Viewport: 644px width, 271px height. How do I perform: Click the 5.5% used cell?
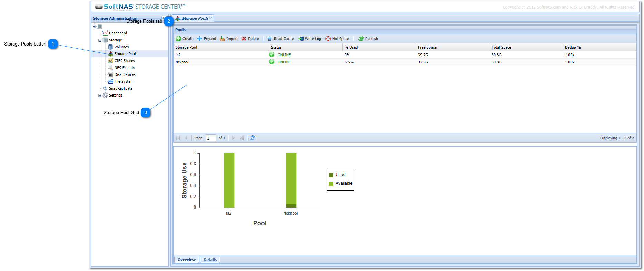coord(379,62)
